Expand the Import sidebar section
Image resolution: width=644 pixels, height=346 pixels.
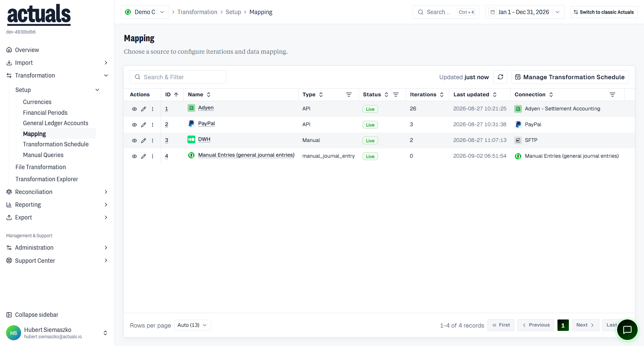coord(57,63)
